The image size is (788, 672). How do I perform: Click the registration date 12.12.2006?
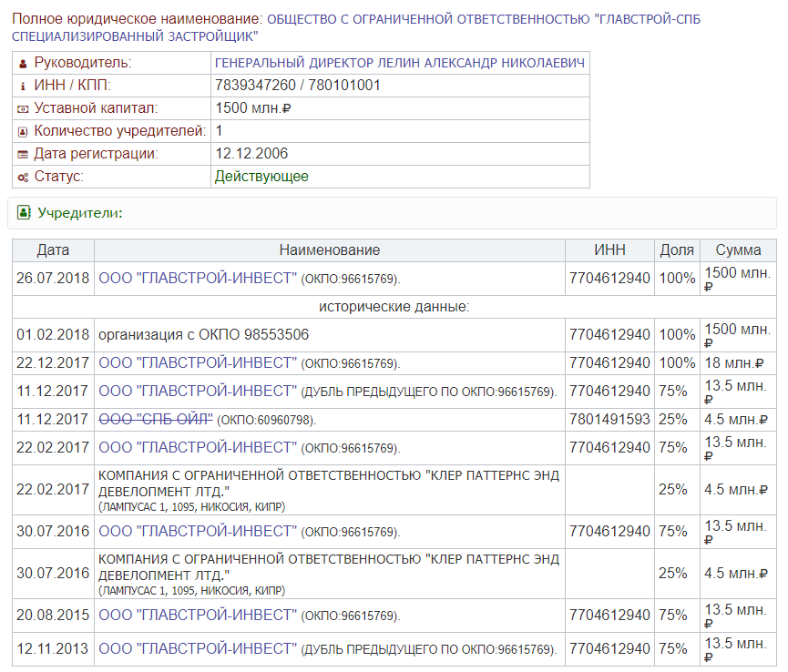251,154
